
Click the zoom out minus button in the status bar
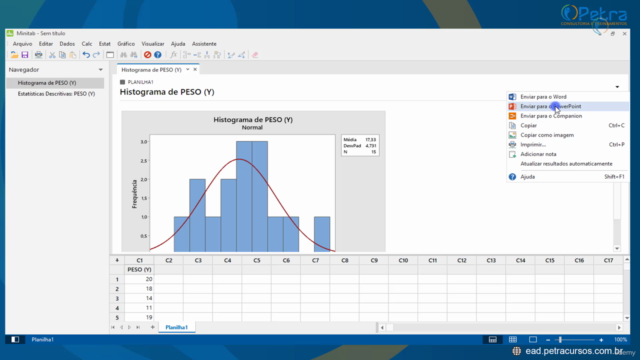(548, 340)
